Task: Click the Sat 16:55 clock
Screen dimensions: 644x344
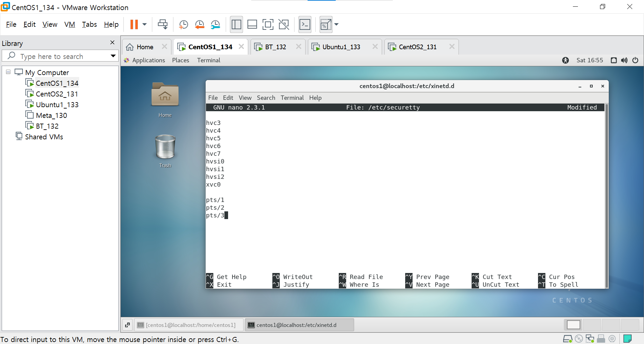Action: pos(590,60)
